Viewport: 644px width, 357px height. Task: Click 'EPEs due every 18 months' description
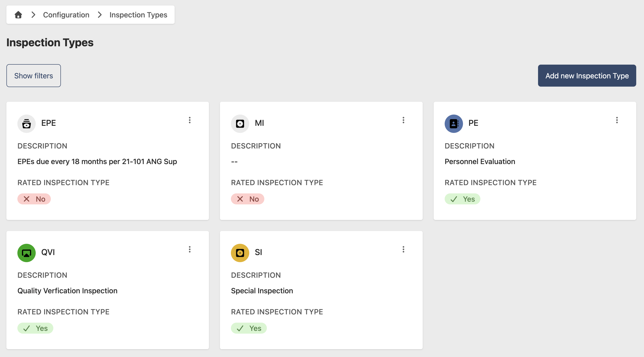click(97, 162)
